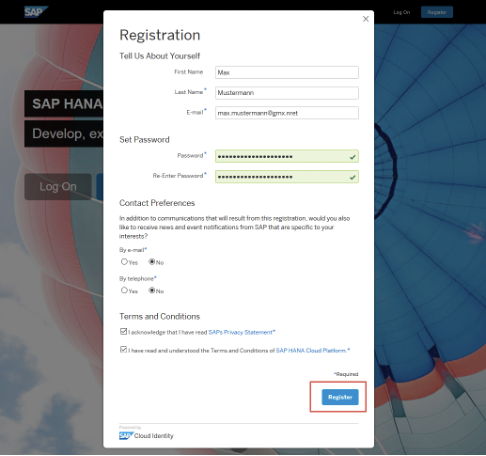Click the 'Terms and Conditions' heading

tap(160, 316)
